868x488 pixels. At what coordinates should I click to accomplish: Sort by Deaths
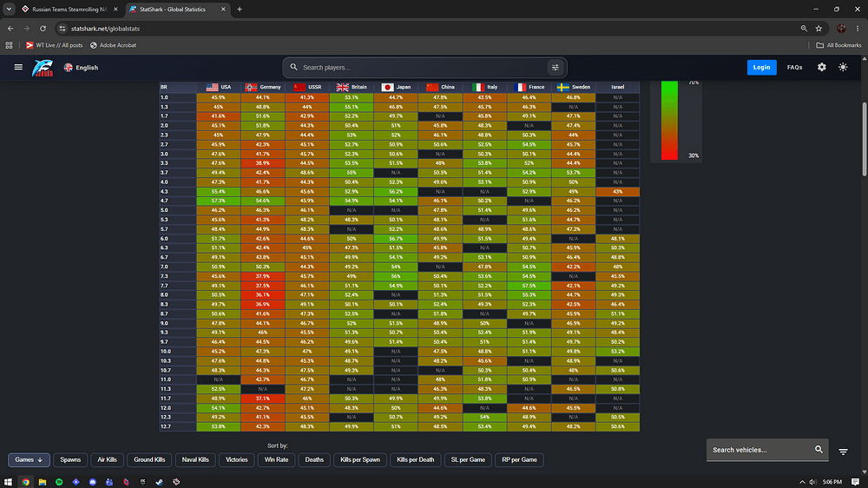point(314,459)
